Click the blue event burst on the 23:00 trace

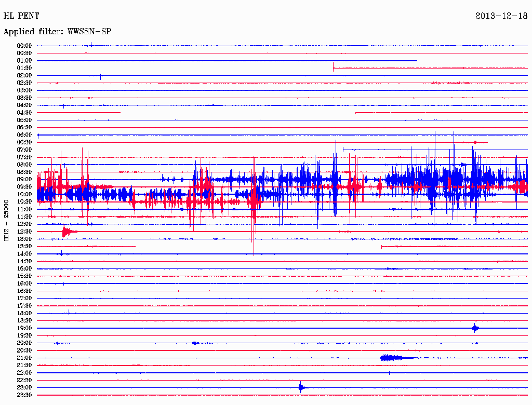click(x=303, y=387)
